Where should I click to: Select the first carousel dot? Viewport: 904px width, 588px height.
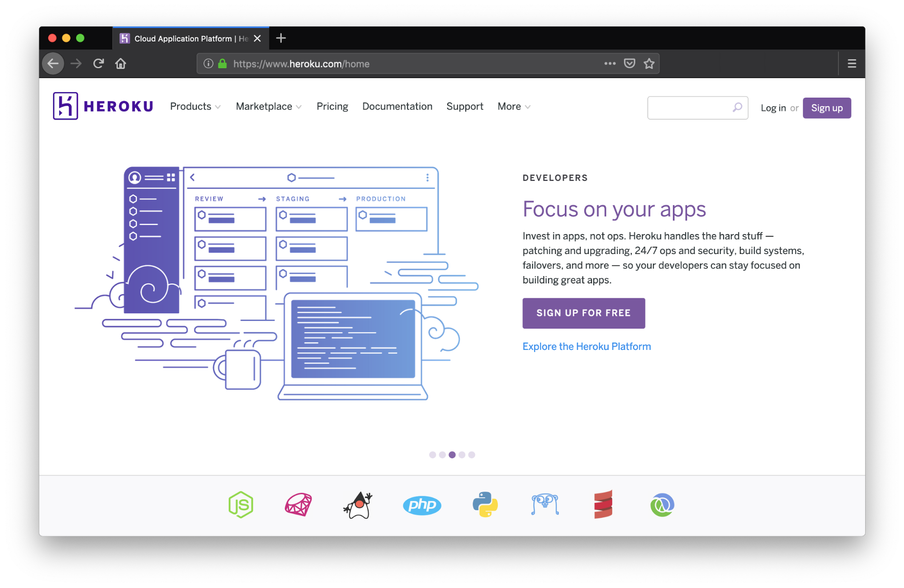(x=432, y=455)
